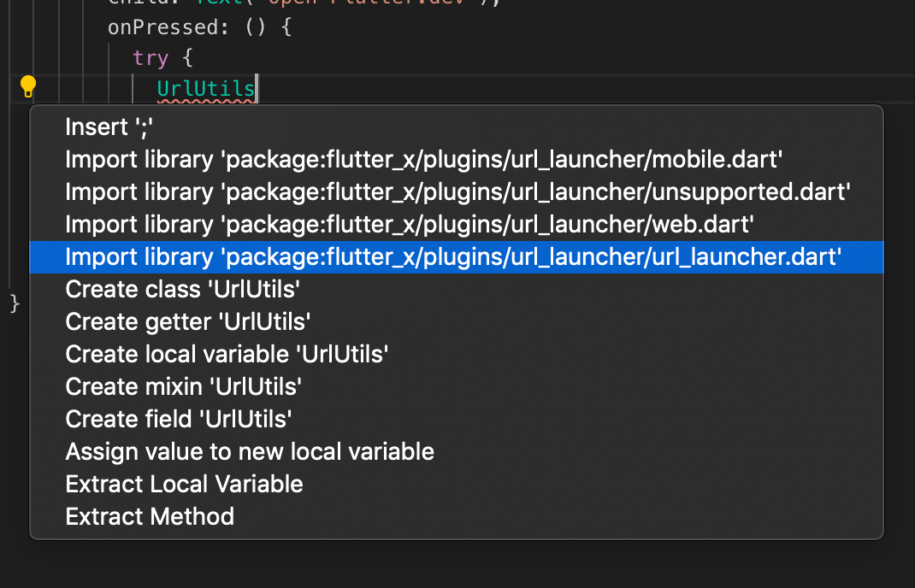915x588 pixels.
Task: Import library url_launcher/web.dart
Action: coord(457,225)
